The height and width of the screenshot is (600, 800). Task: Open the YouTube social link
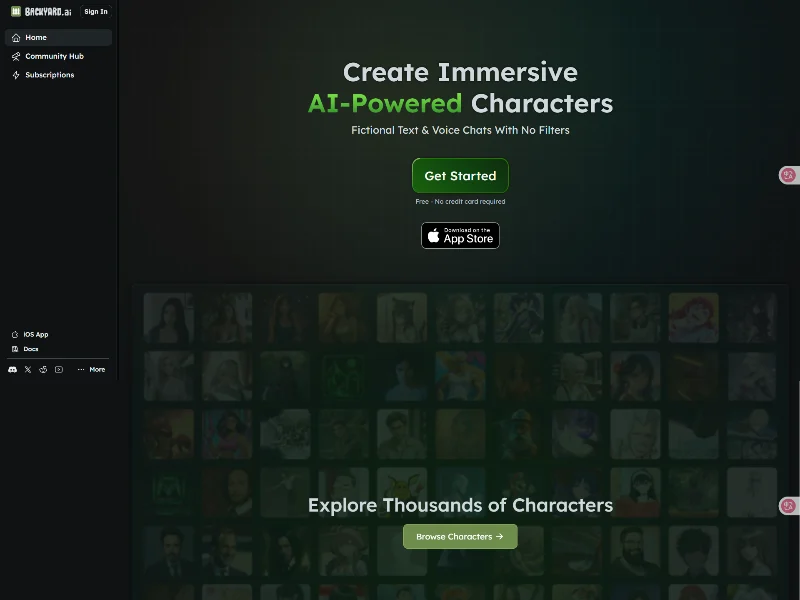(x=59, y=369)
